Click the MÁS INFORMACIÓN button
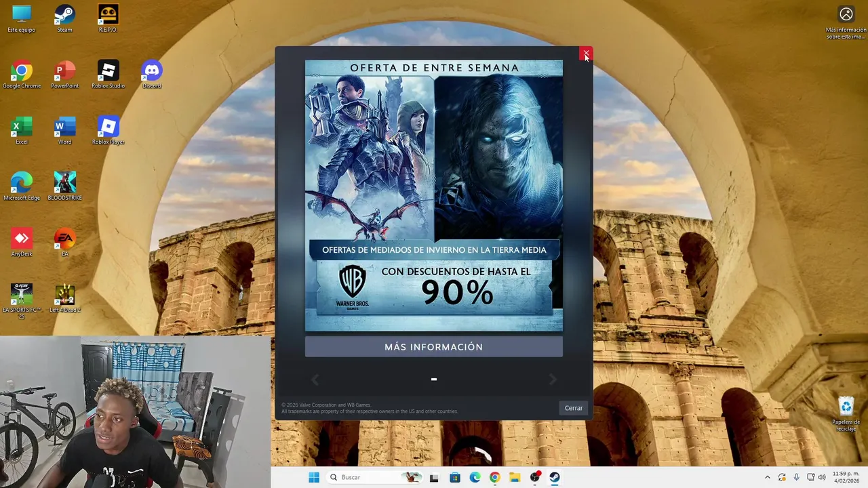Viewport: 868px width, 488px height. pos(434,347)
